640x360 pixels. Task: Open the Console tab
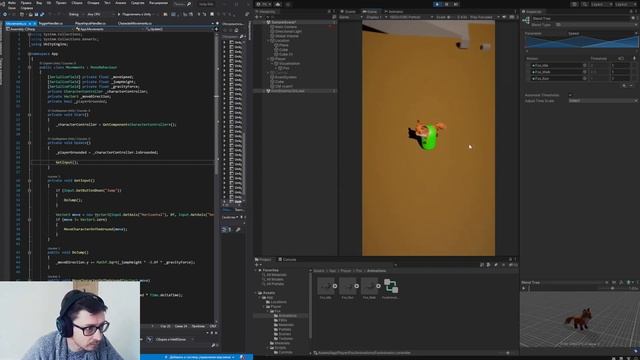pyautogui.click(x=288, y=260)
